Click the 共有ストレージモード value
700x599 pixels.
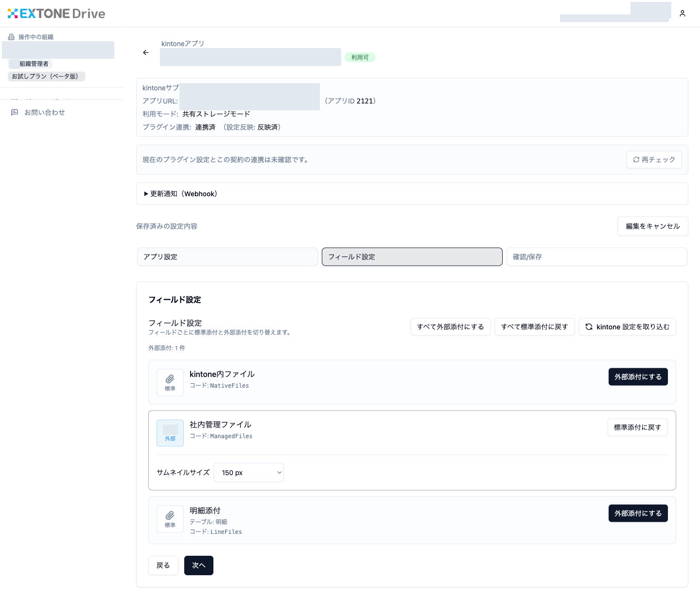point(216,114)
